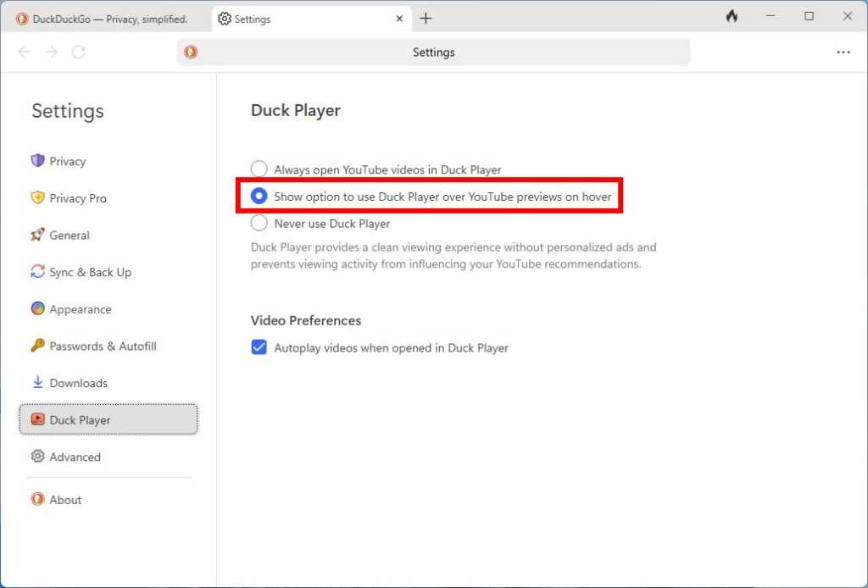This screenshot has height=588, width=868.
Task: Select Duck Player in the sidebar
Action: click(80, 419)
